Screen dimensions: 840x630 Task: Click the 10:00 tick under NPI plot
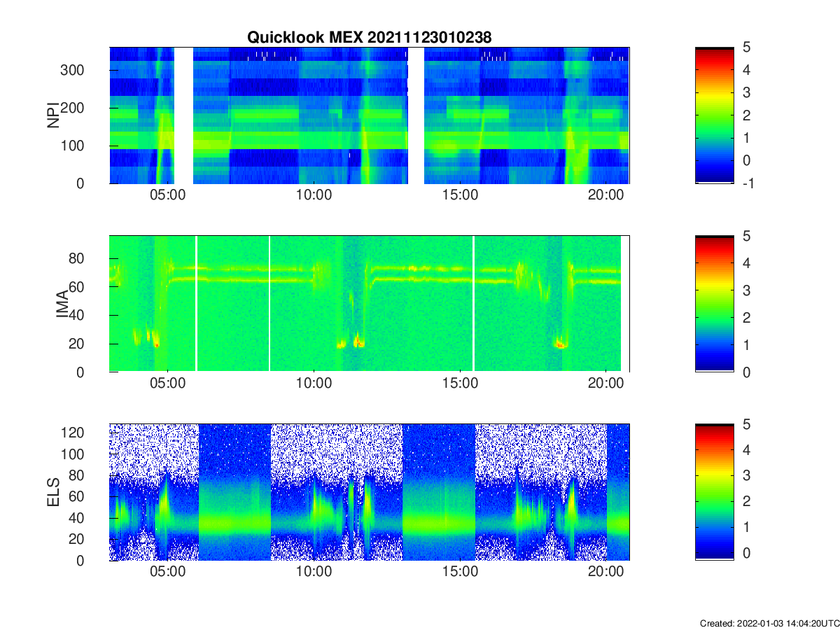point(314,196)
